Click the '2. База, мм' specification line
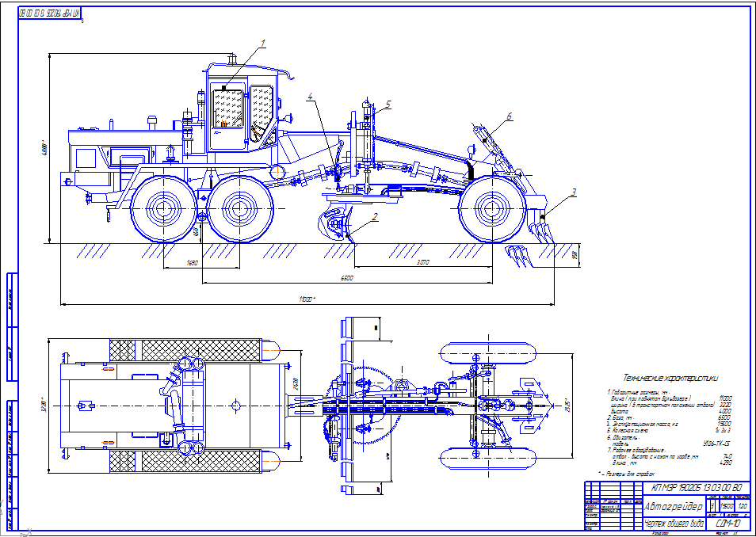This screenshot has width=756, height=537. (620, 417)
